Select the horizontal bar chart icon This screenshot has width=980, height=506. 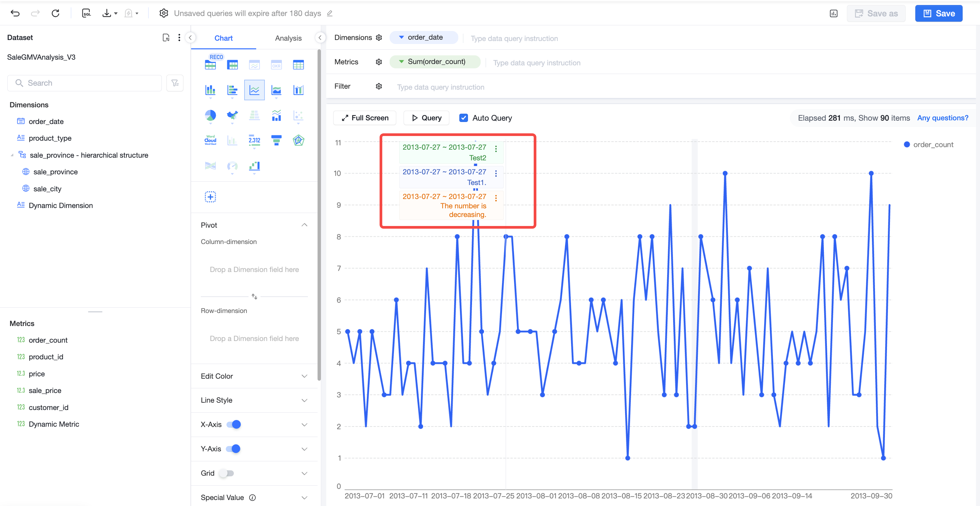pos(232,90)
